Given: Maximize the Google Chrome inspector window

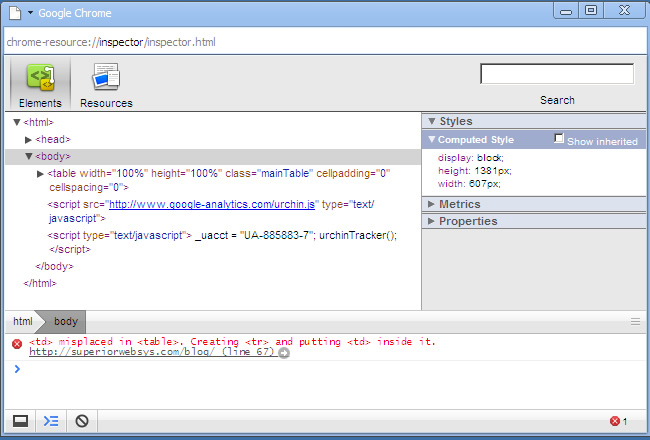Looking at the screenshot, I should (591, 10).
